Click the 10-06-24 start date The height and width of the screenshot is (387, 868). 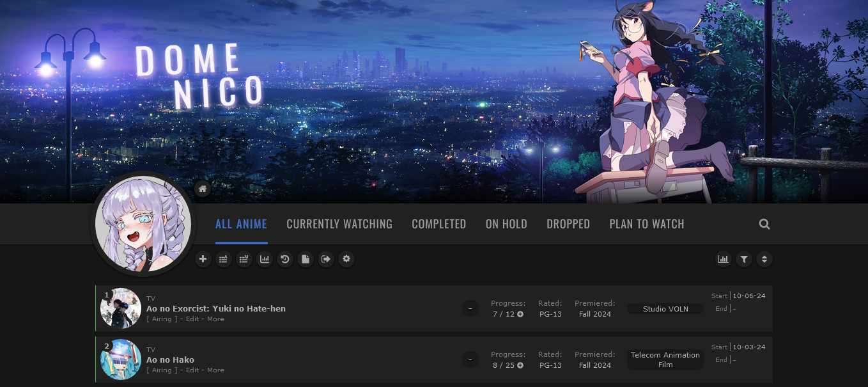(x=749, y=296)
